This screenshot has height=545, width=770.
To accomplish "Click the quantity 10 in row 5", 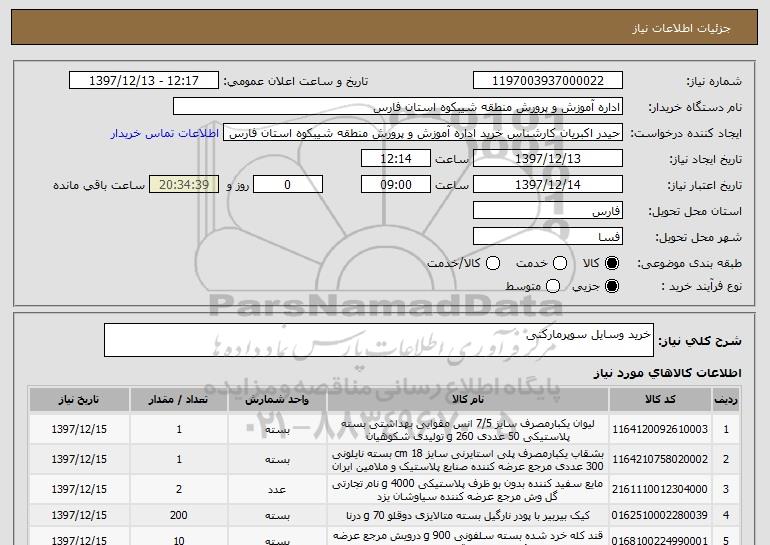I will (x=179, y=541).
